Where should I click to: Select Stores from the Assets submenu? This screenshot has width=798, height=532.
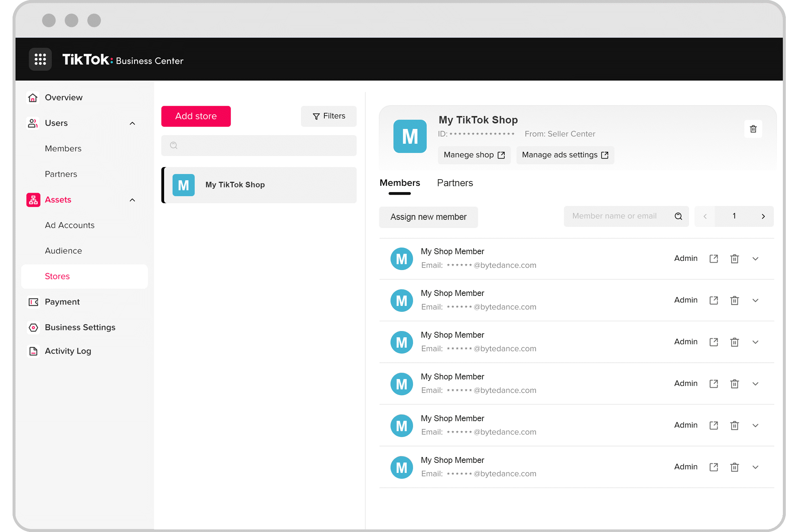tap(57, 276)
